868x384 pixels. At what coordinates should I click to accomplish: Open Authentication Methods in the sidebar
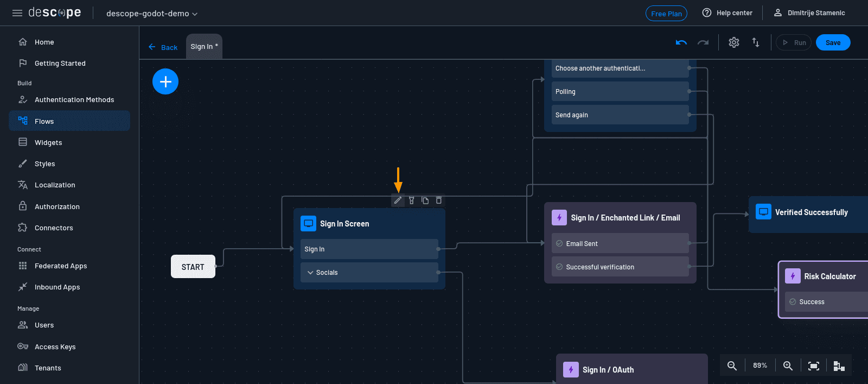[x=74, y=100]
